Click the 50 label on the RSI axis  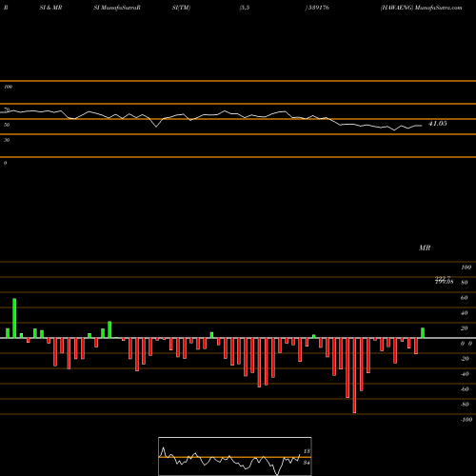7,125
